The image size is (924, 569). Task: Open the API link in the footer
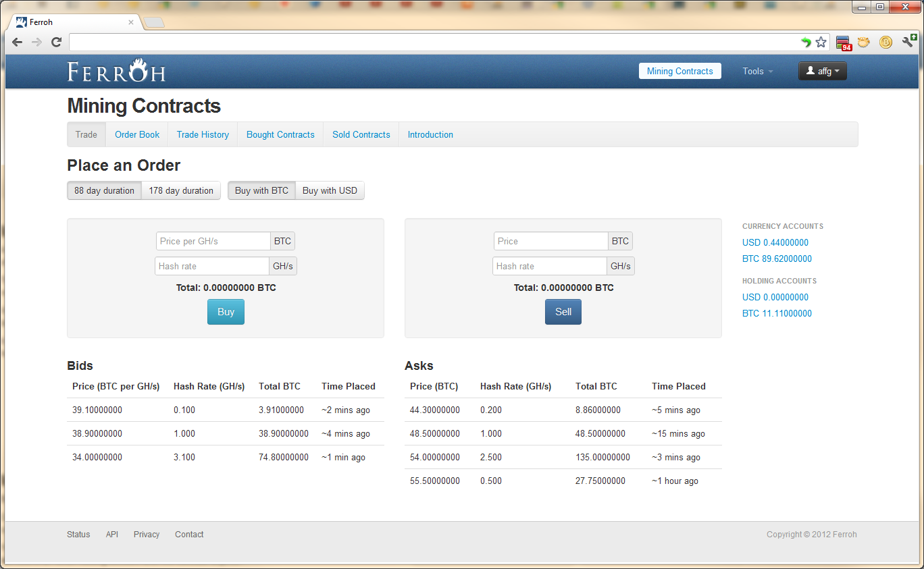(112, 535)
